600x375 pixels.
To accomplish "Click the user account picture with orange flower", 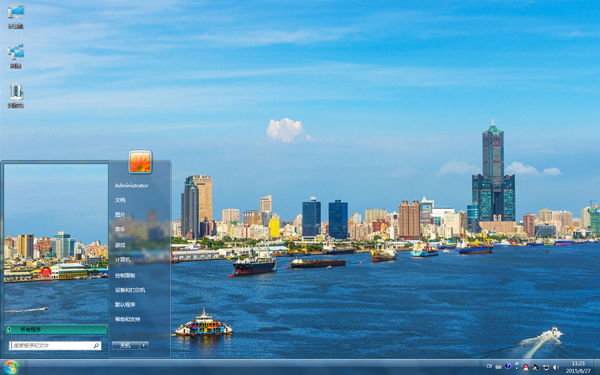I will point(140,161).
